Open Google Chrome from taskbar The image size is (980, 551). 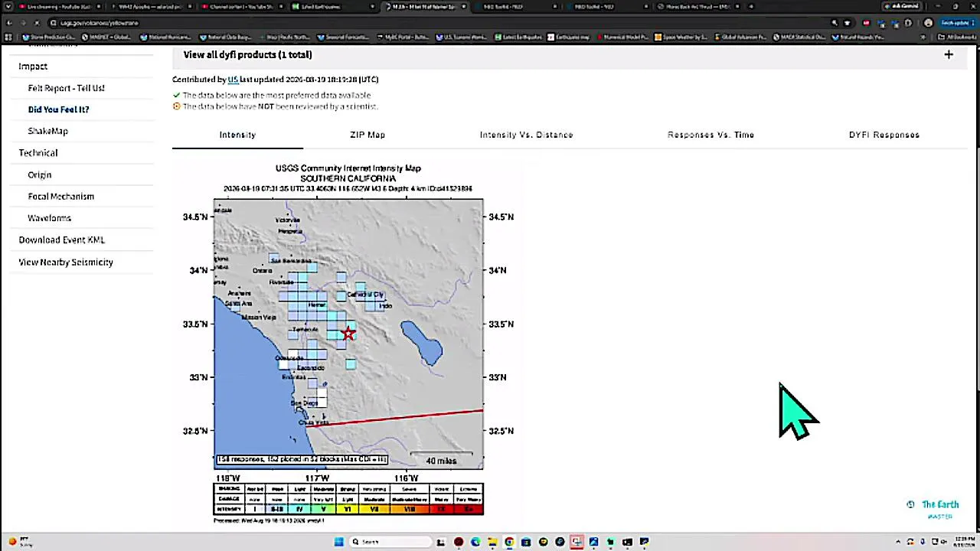(x=509, y=542)
